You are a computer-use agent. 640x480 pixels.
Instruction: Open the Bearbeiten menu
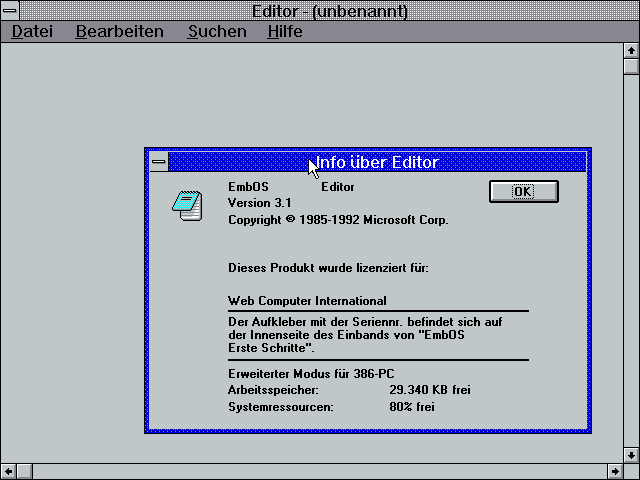pyautogui.click(x=119, y=31)
